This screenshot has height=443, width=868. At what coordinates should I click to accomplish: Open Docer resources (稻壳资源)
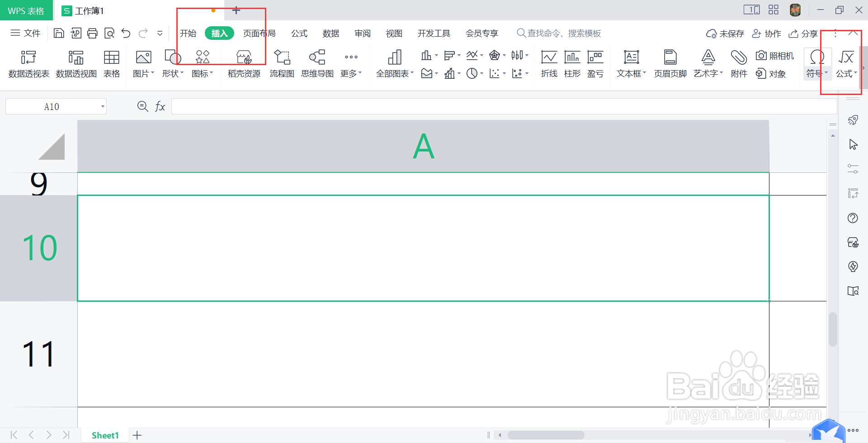coord(244,64)
